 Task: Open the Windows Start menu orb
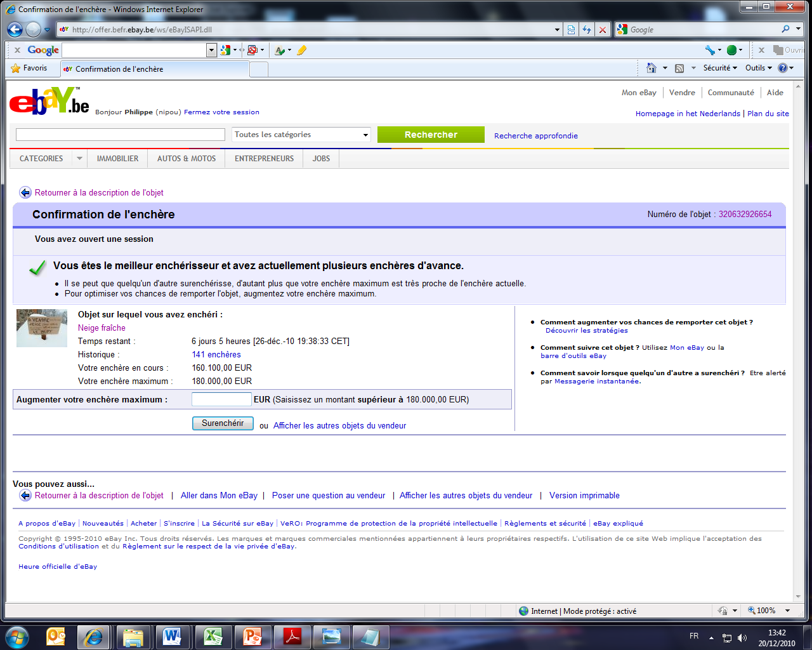[x=17, y=637]
